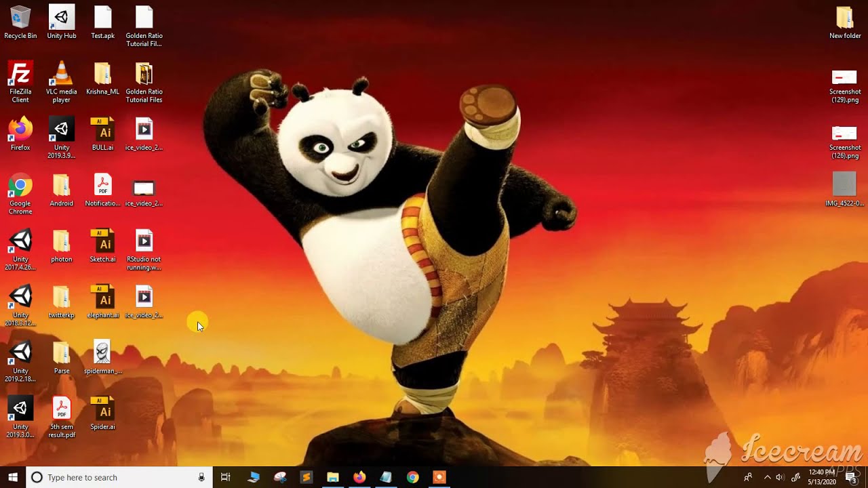
Task: Open the Parse folder
Action: click(62, 357)
